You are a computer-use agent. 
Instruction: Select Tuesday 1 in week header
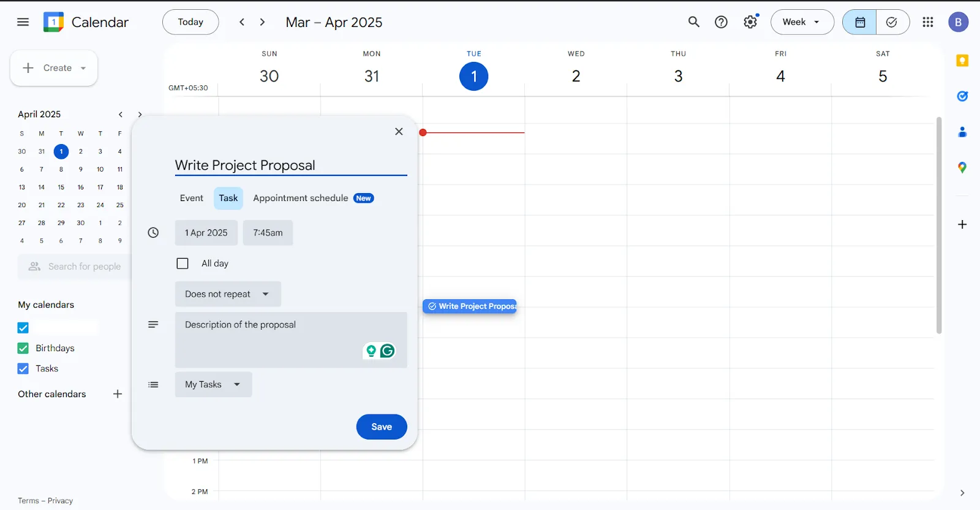(x=474, y=76)
